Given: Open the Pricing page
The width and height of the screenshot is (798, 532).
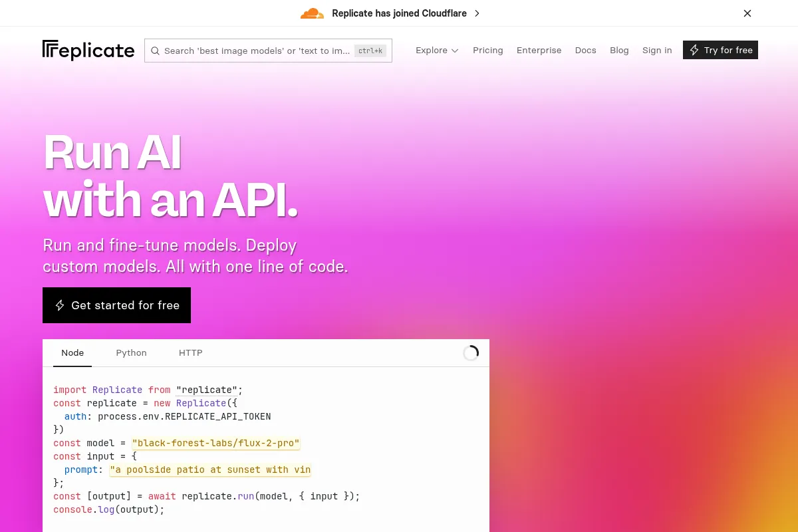Looking at the screenshot, I should (488, 50).
